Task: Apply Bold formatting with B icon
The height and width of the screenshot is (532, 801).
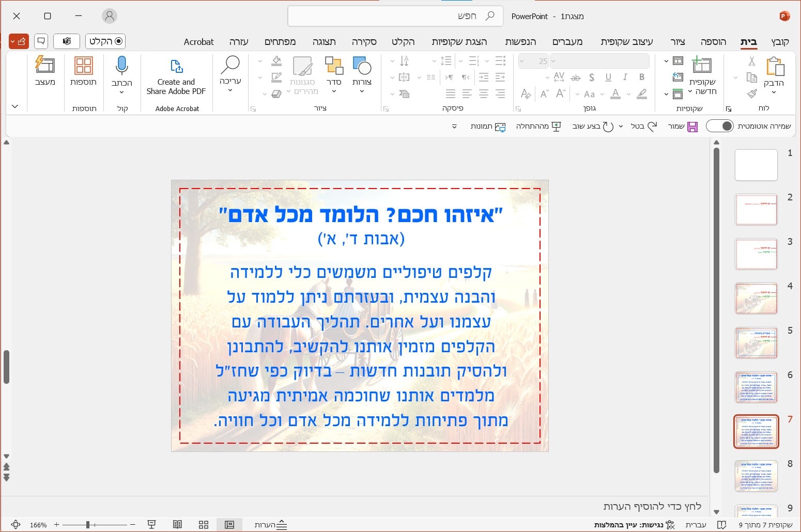Action: (642, 77)
